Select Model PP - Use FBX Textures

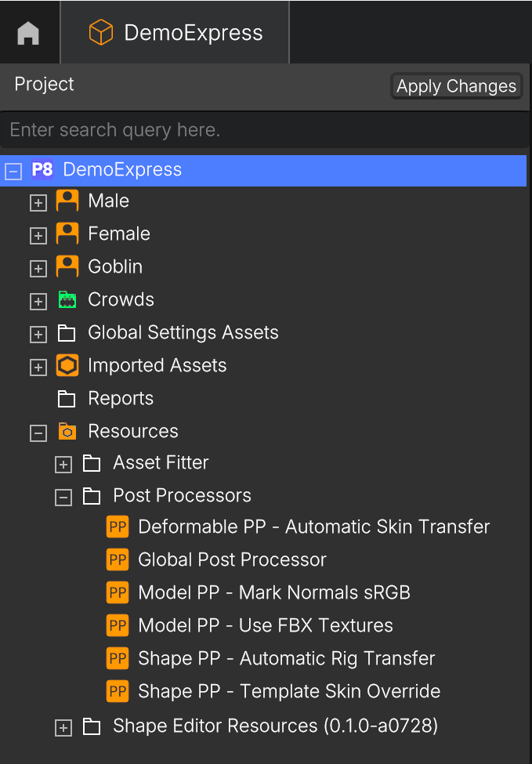[x=266, y=625]
